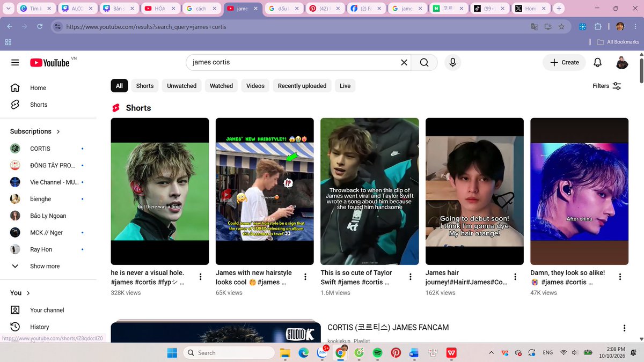Open YouTube notifications bell
Screen dimensions: 644x362
[x=597, y=63]
